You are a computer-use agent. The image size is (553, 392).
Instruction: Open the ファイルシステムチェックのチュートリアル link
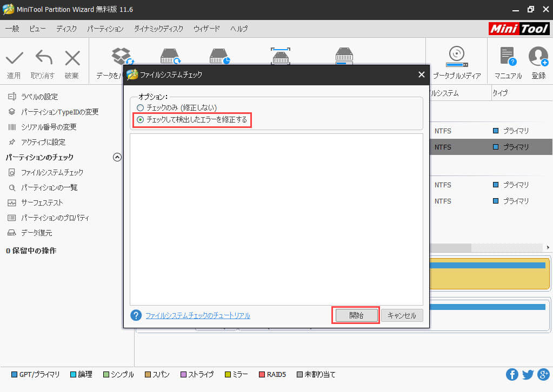pos(198,315)
